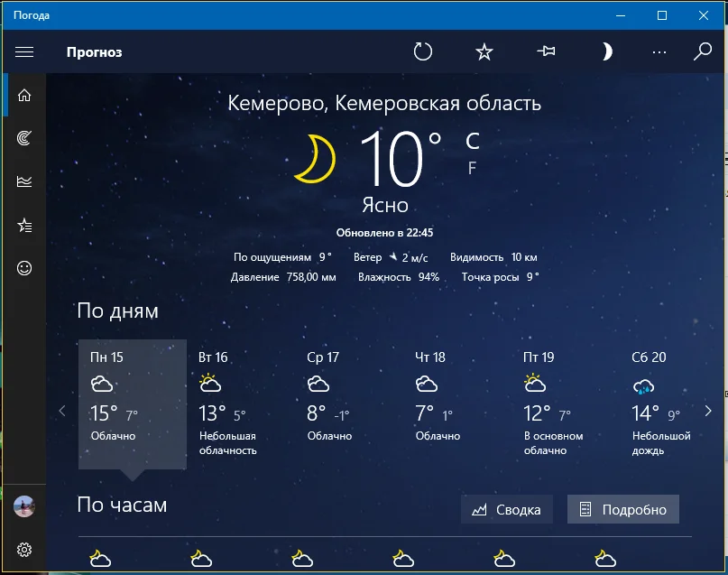The height and width of the screenshot is (575, 728).
Task: Click the user account avatar
Action: (x=24, y=505)
